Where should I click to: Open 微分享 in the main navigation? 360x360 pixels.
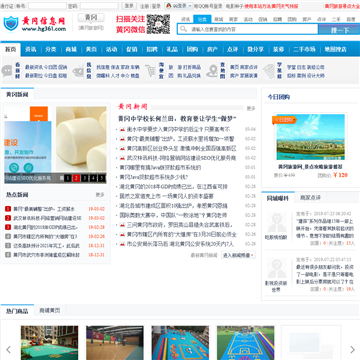(x=255, y=49)
